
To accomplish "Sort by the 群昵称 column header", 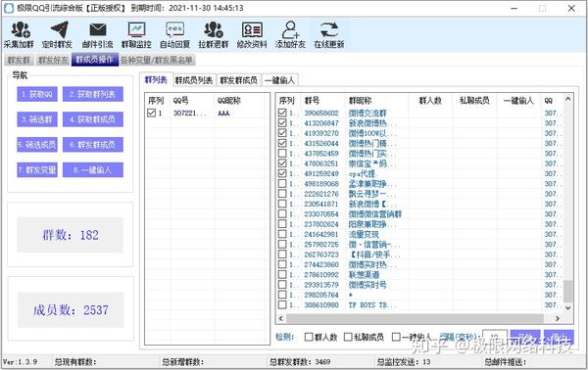I will click(x=376, y=101).
